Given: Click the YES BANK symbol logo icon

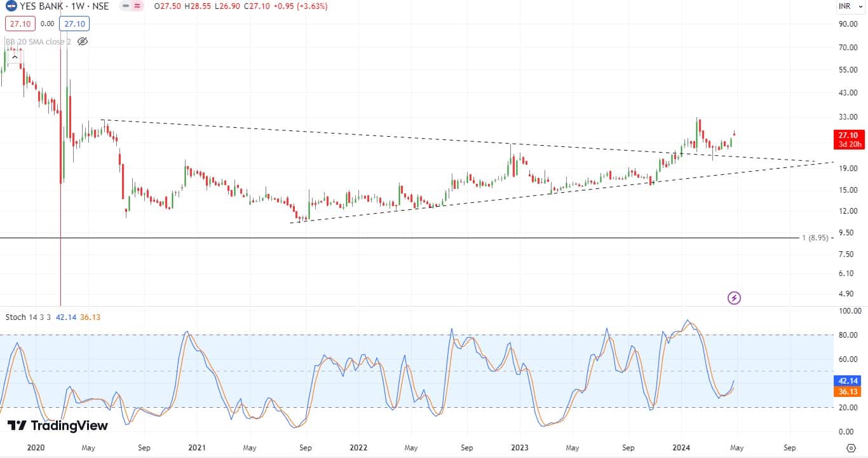Looking at the screenshot, I should pos(11,6).
